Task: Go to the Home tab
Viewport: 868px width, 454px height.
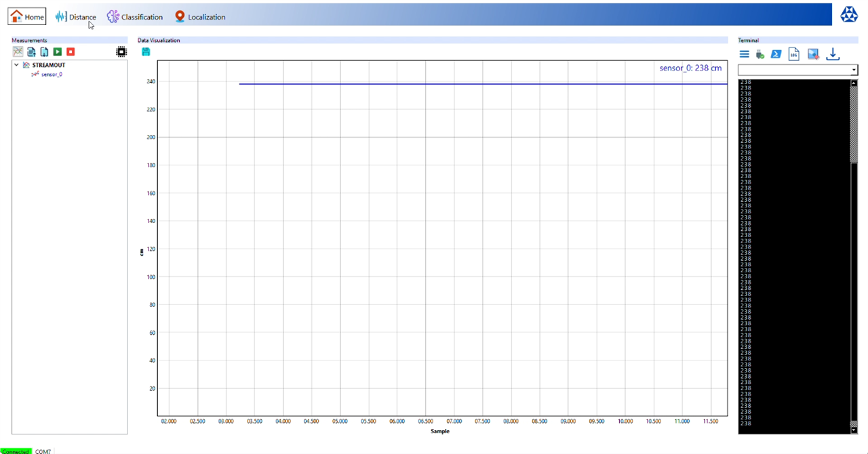Action: pos(27,17)
